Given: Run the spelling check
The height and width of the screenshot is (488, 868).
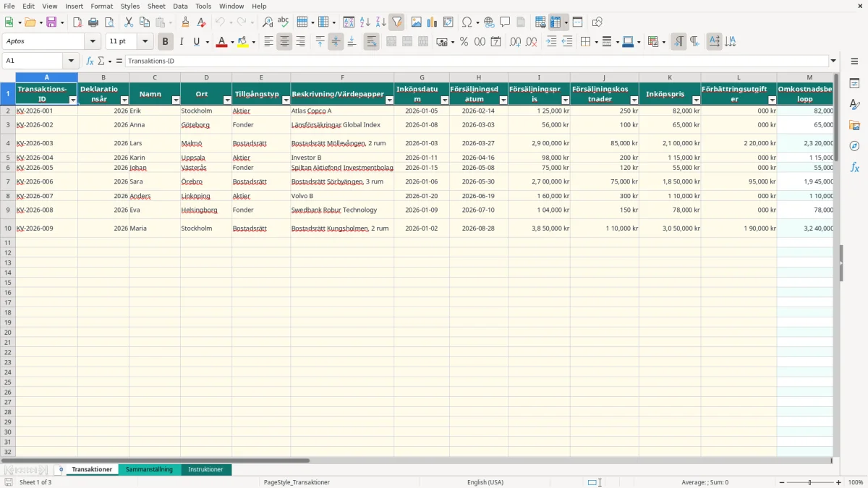Looking at the screenshot, I should 284,22.
